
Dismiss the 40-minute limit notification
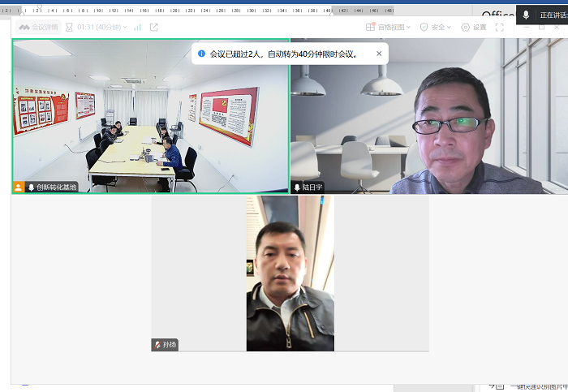tap(379, 54)
